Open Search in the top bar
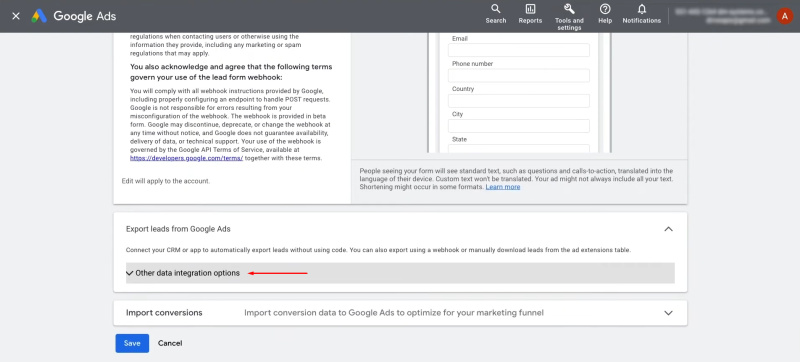The image size is (800, 362). coord(495,14)
